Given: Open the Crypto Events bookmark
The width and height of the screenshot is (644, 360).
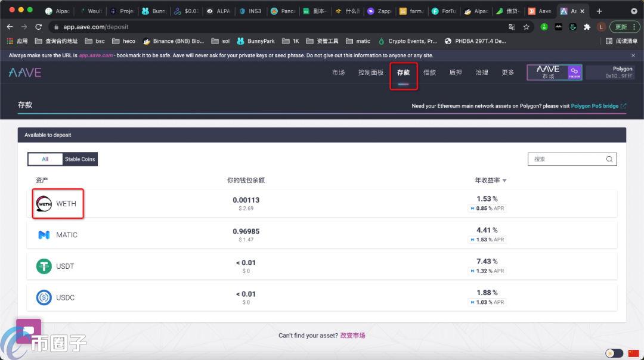Looking at the screenshot, I should [x=407, y=41].
